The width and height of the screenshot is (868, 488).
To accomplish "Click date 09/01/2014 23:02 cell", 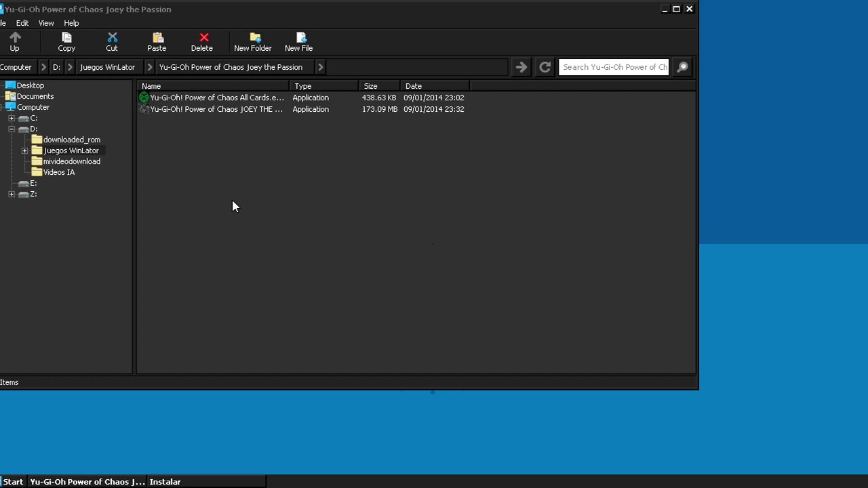I will click(434, 98).
